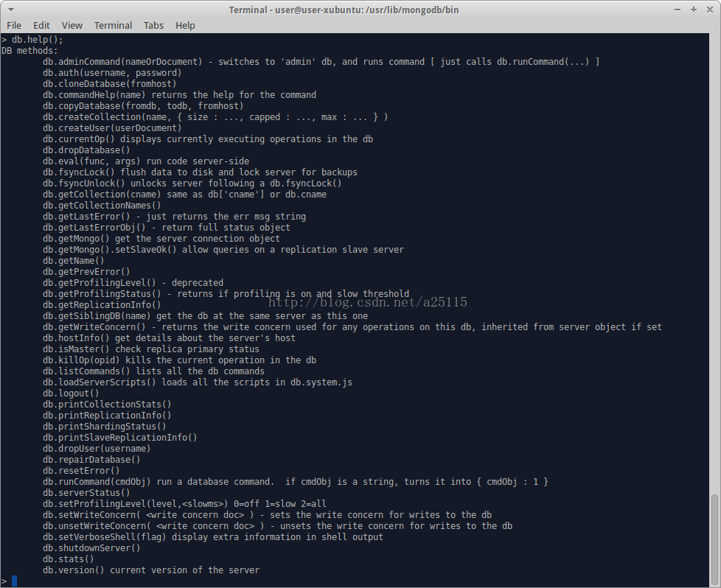This screenshot has height=588, width=721.
Task: Click the db.eval(func, args) line
Action: pyautogui.click(x=146, y=161)
